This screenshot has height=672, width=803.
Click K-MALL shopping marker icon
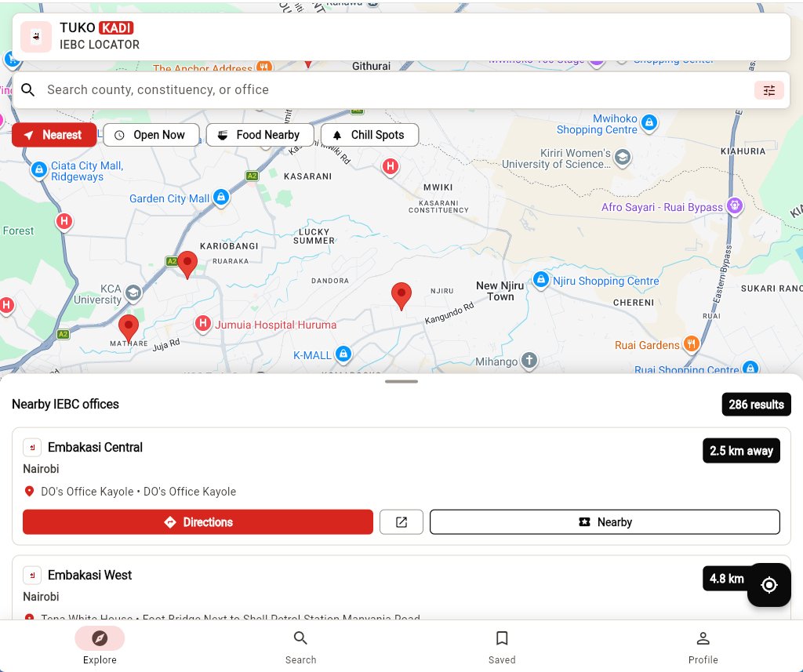[343, 354]
